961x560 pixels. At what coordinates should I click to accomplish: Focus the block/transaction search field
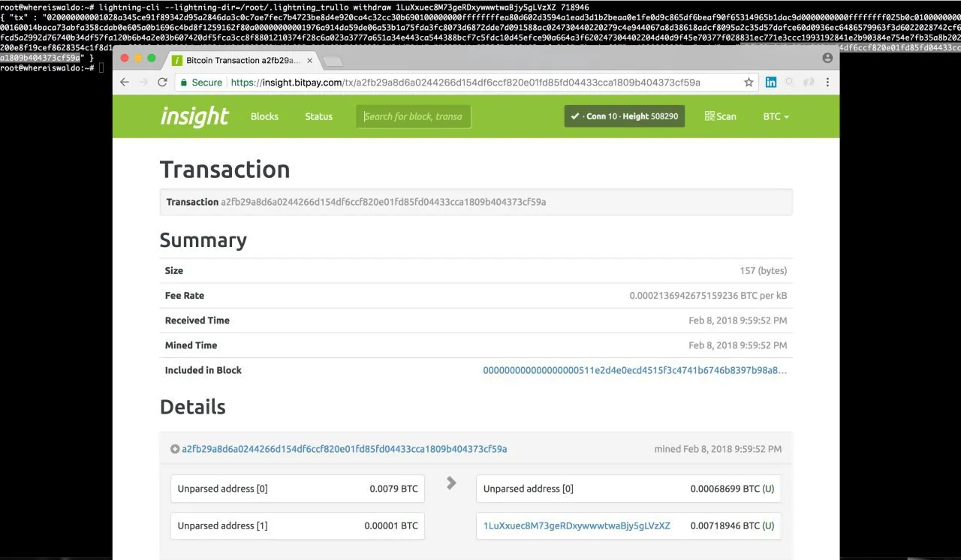(414, 116)
